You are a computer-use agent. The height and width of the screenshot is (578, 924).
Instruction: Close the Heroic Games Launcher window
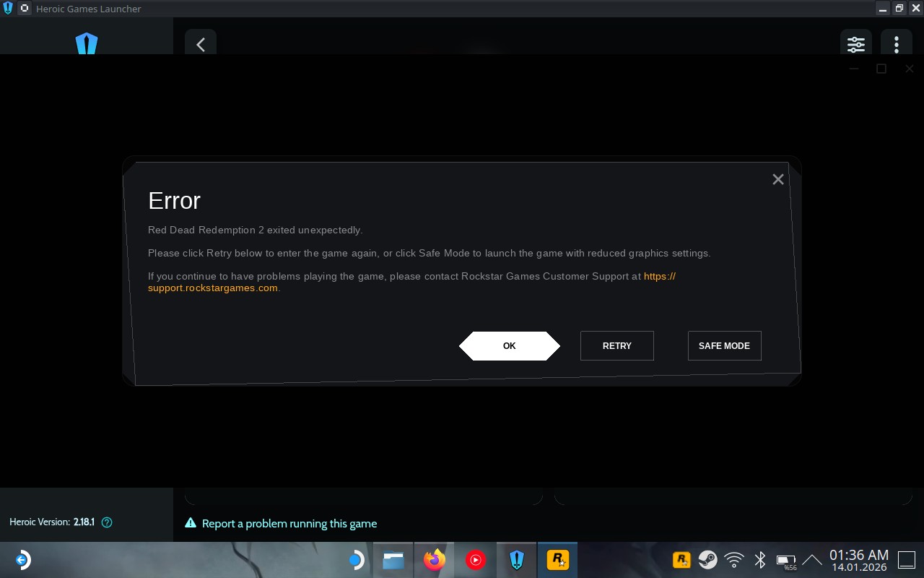(915, 9)
